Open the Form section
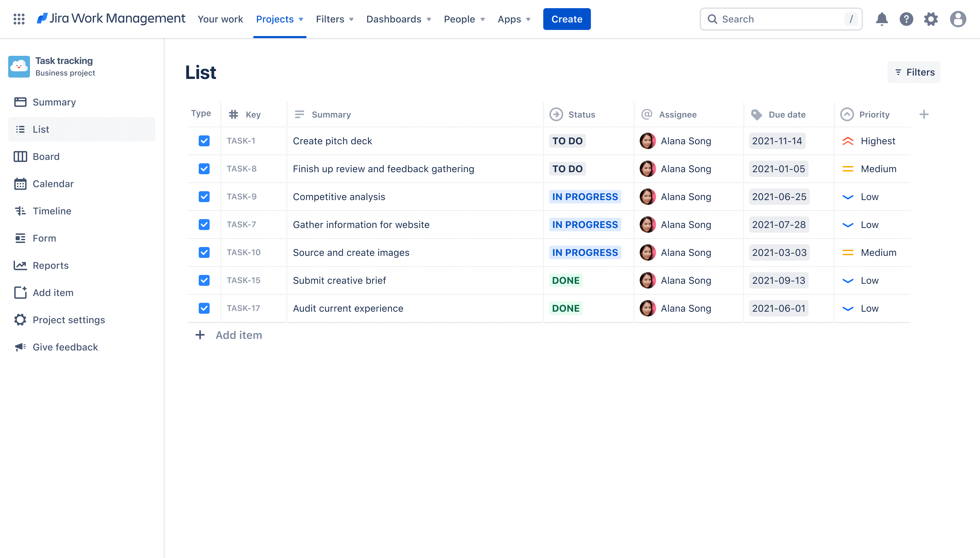Viewport: 980px width, 558px height. (43, 237)
